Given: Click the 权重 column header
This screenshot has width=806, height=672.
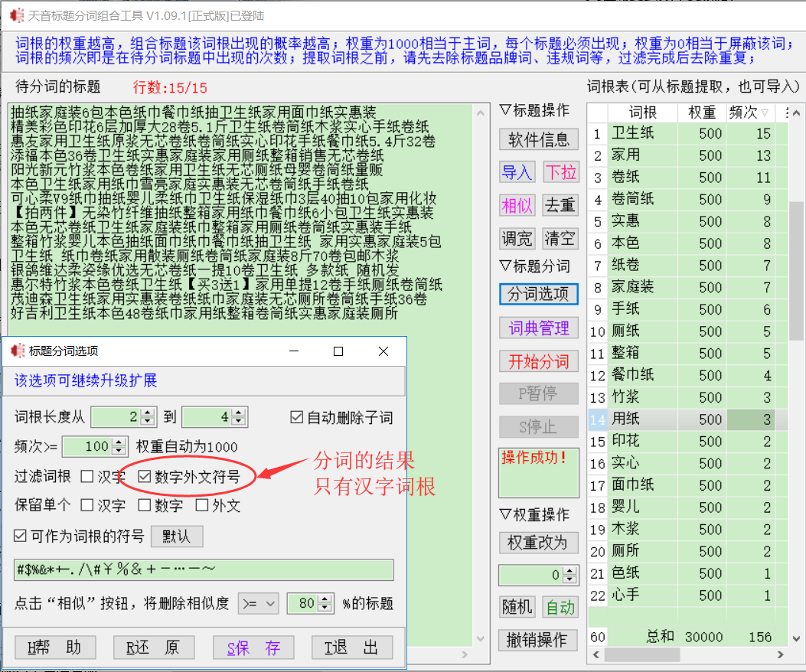Looking at the screenshot, I should (701, 113).
